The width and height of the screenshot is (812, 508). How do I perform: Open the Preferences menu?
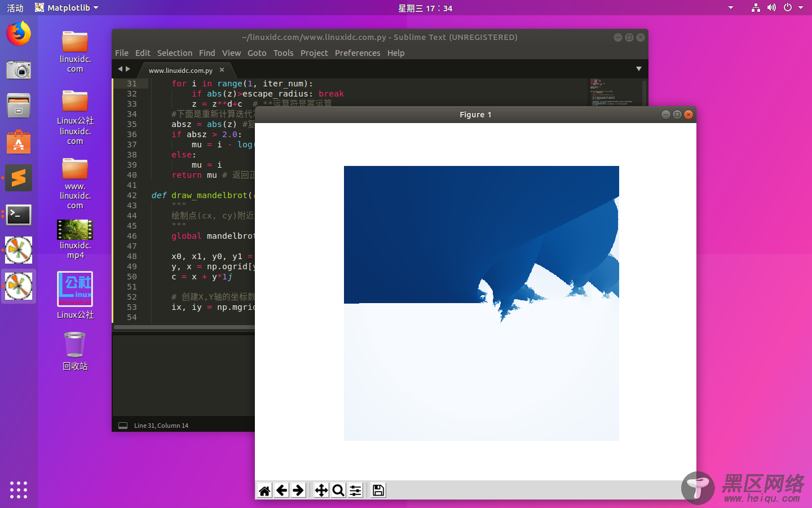358,53
